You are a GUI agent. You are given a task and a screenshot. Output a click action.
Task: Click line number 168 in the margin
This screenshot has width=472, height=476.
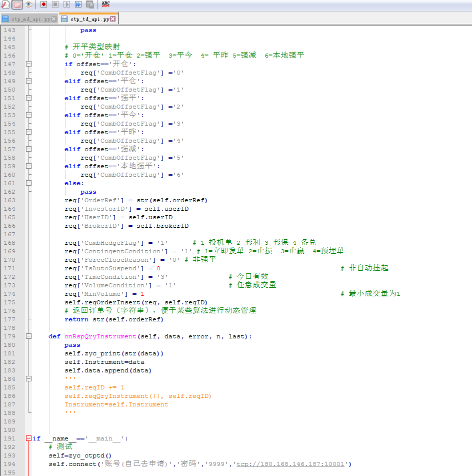9,243
